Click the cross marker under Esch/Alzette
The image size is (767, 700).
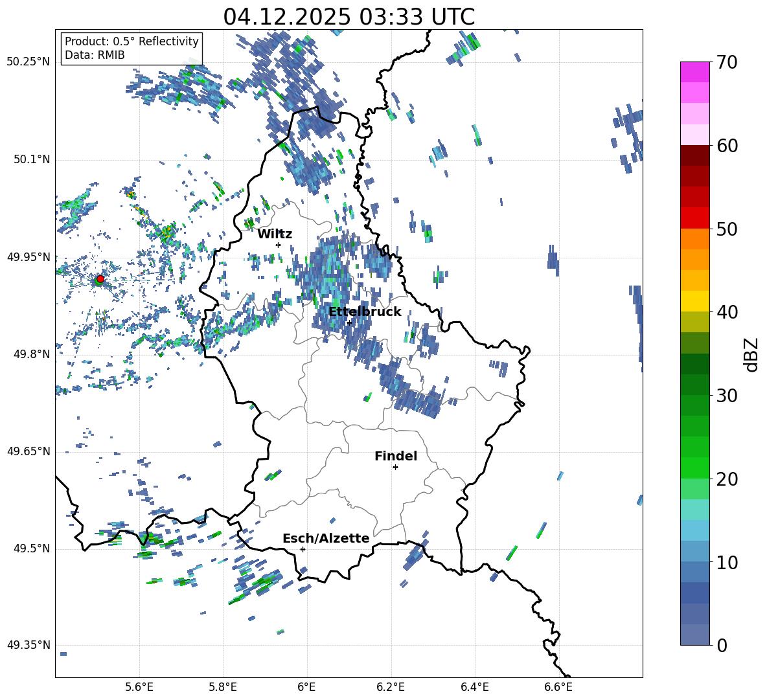click(x=303, y=549)
